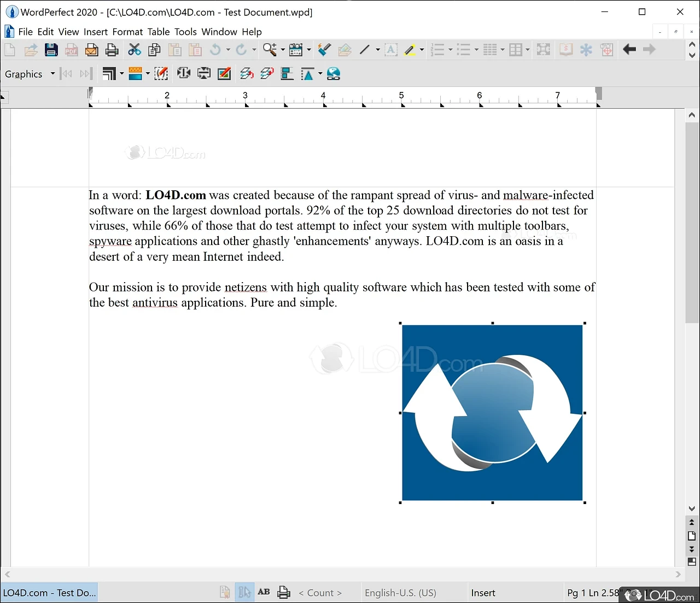The image size is (700, 603).
Task: Toggle shadow cursor in status bar
Action: coord(244,592)
